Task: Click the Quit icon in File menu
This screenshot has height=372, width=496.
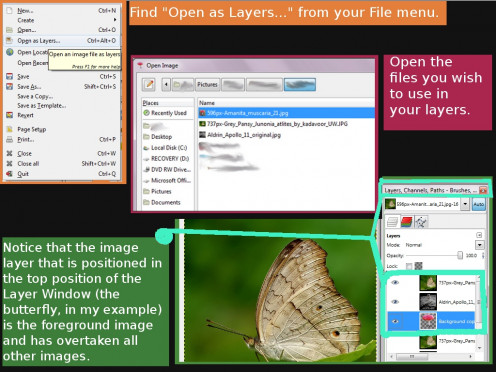Action: pos(10,174)
